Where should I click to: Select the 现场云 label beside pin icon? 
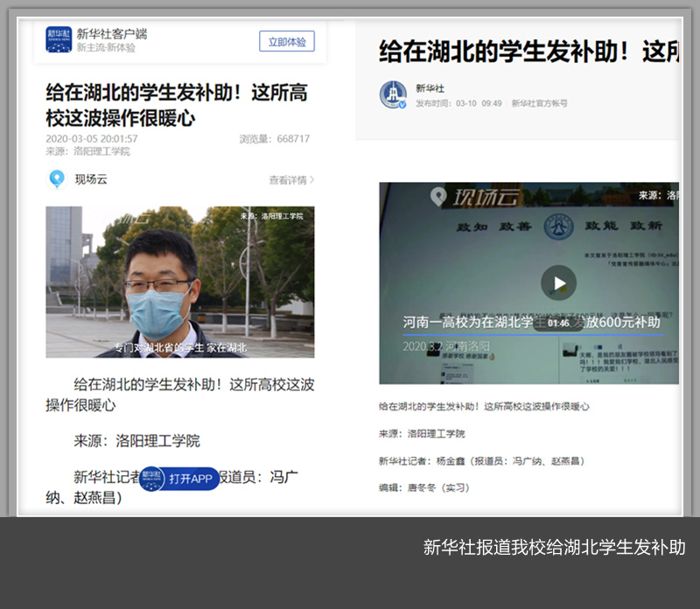(x=91, y=180)
